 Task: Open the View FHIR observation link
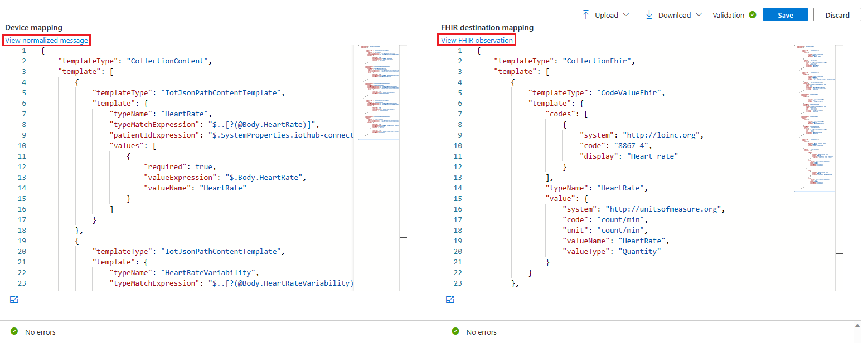pos(477,40)
